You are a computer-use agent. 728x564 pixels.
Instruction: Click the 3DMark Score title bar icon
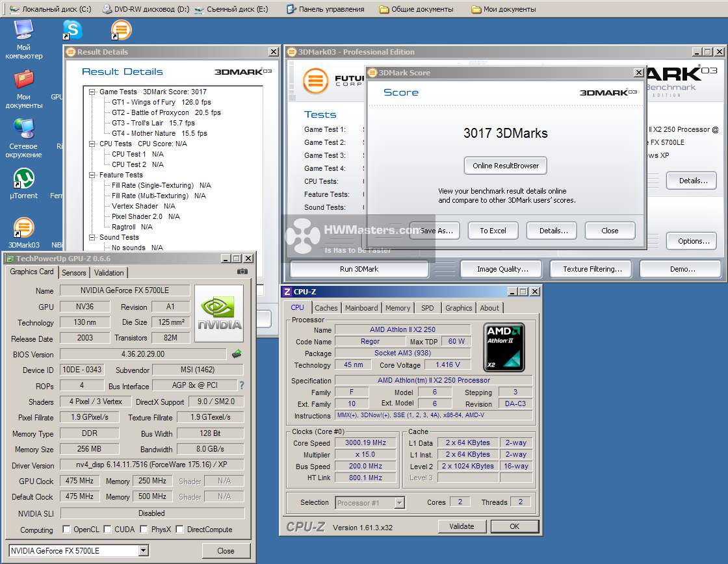[x=372, y=72]
